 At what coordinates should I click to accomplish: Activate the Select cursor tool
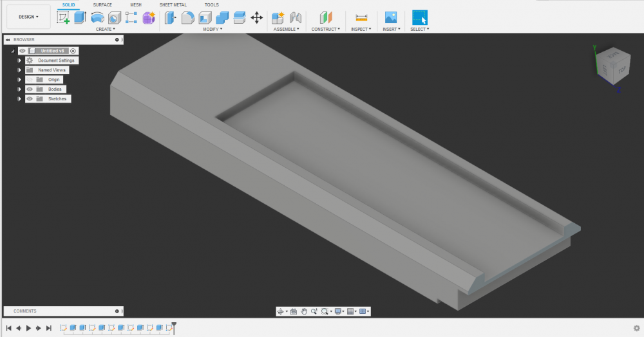point(419,17)
